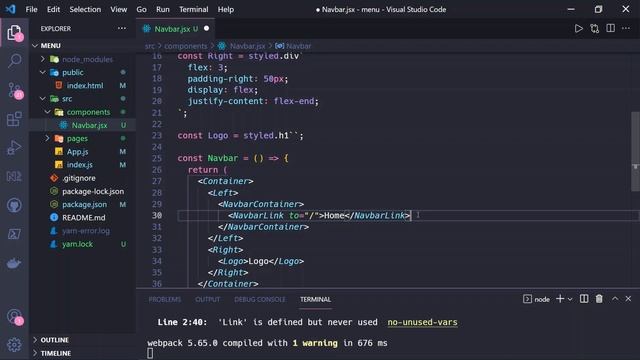Split the editor to the right

(x=611, y=29)
